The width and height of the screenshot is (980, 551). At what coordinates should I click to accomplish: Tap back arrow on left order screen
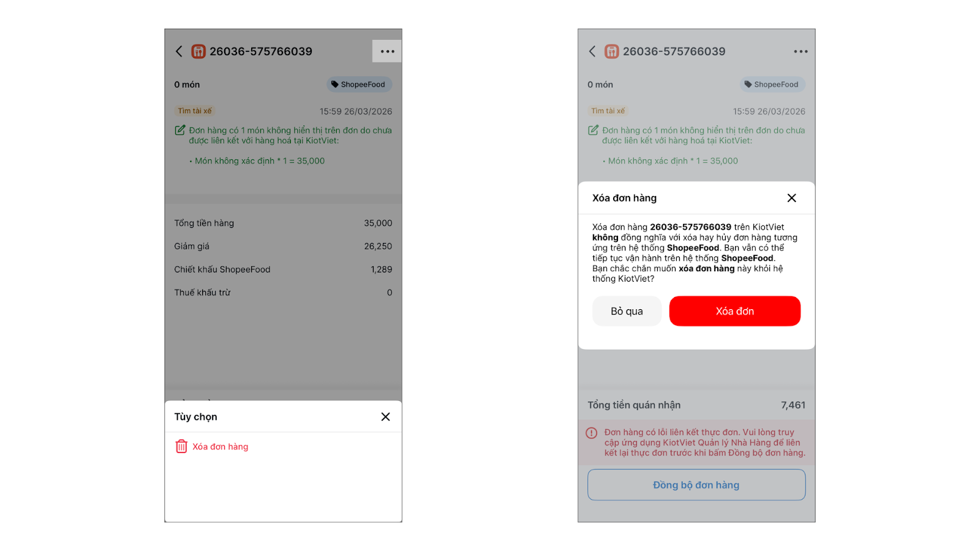pos(179,51)
